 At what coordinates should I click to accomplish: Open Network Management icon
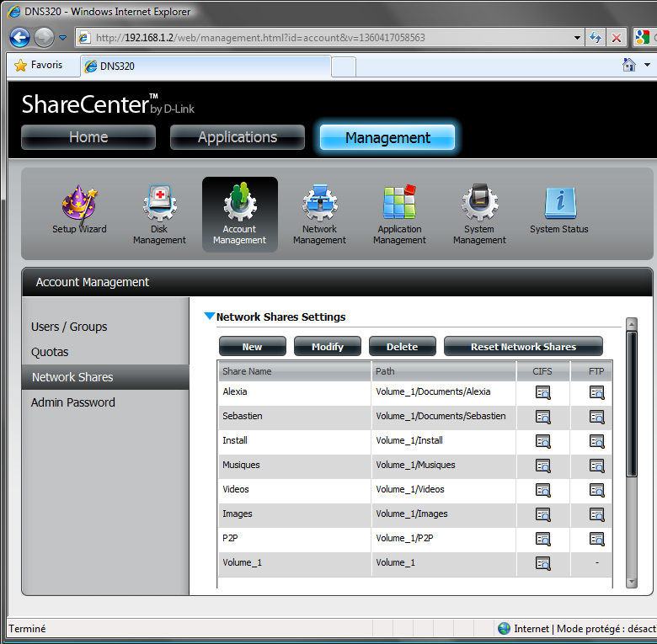(320, 215)
